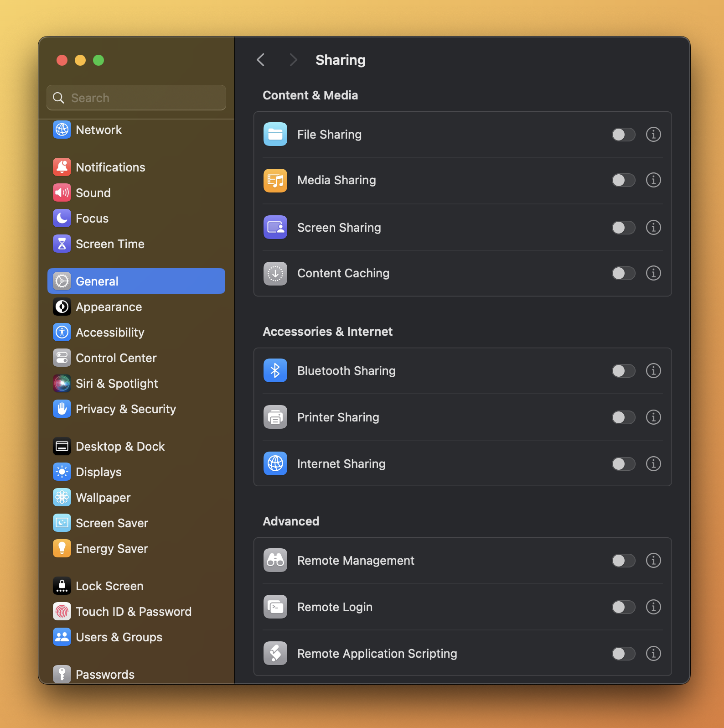Click the Screen Sharing purple icon
The image size is (724, 728).
(x=275, y=227)
